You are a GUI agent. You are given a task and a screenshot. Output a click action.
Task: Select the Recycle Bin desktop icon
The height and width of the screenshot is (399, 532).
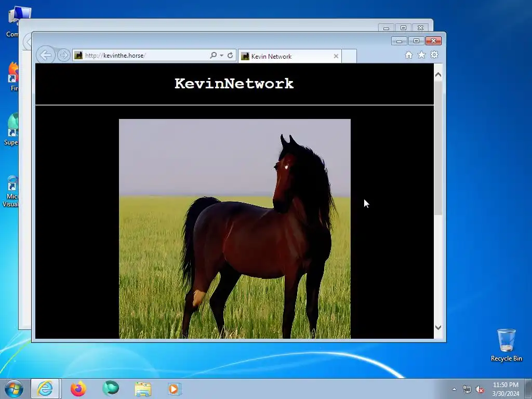click(506, 345)
